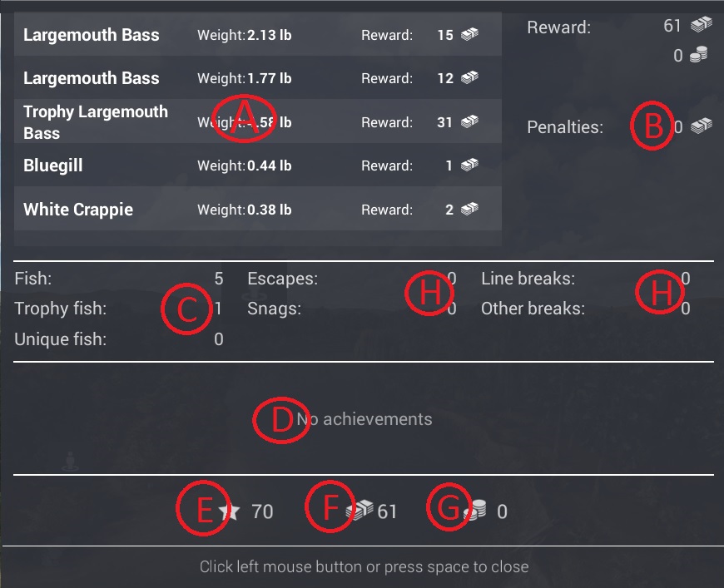Click the experience star icon beside 70
This screenshot has width=724, height=588.
(x=231, y=511)
